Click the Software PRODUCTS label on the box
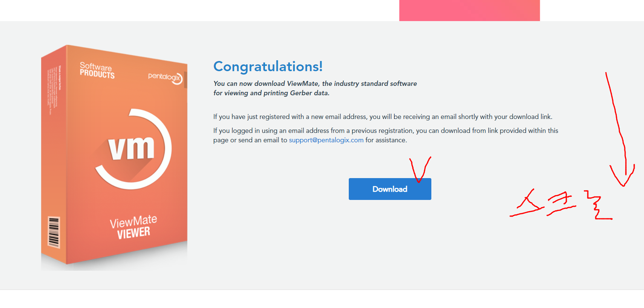 click(x=97, y=70)
